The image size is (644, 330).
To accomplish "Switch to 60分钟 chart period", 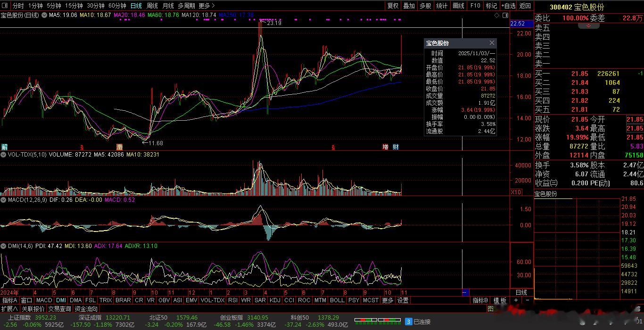I will point(117,6).
